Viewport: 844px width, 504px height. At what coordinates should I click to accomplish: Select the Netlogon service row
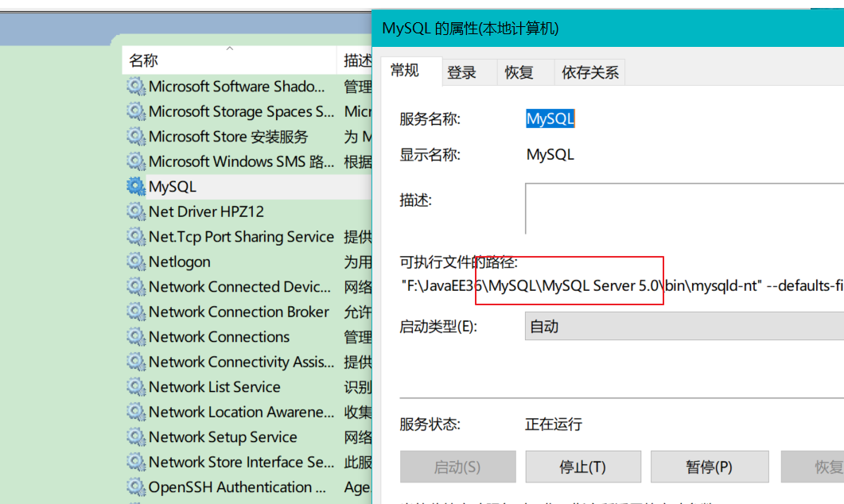(247, 262)
